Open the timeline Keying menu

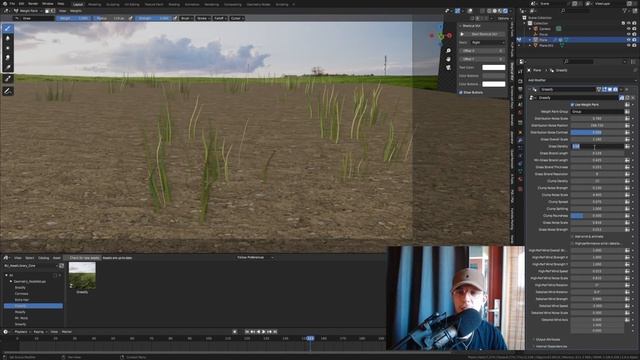tap(39, 332)
